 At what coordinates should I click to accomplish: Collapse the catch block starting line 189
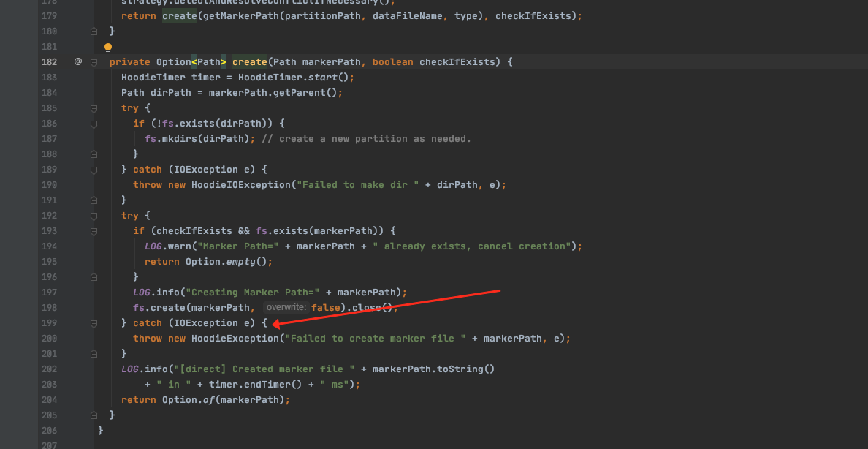pos(94,170)
